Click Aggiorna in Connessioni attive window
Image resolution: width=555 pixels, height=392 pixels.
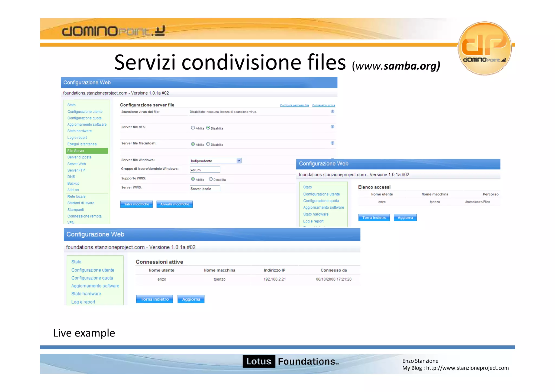tap(191, 299)
